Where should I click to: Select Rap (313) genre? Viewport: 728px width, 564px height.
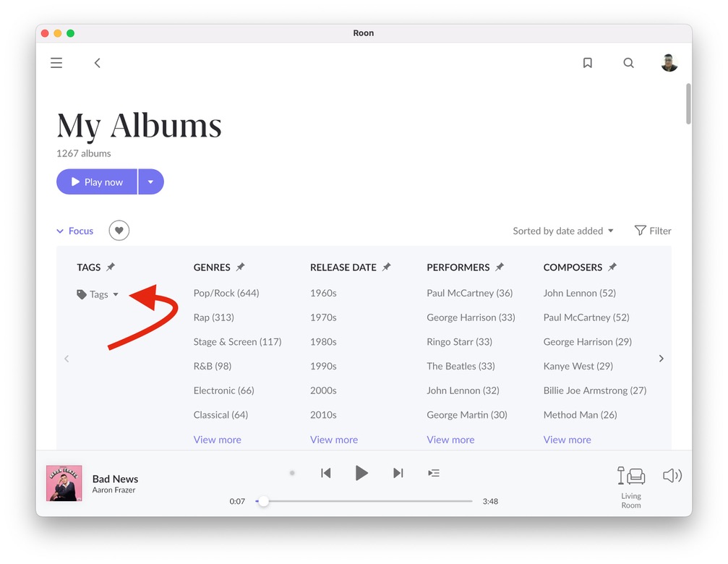pos(213,317)
